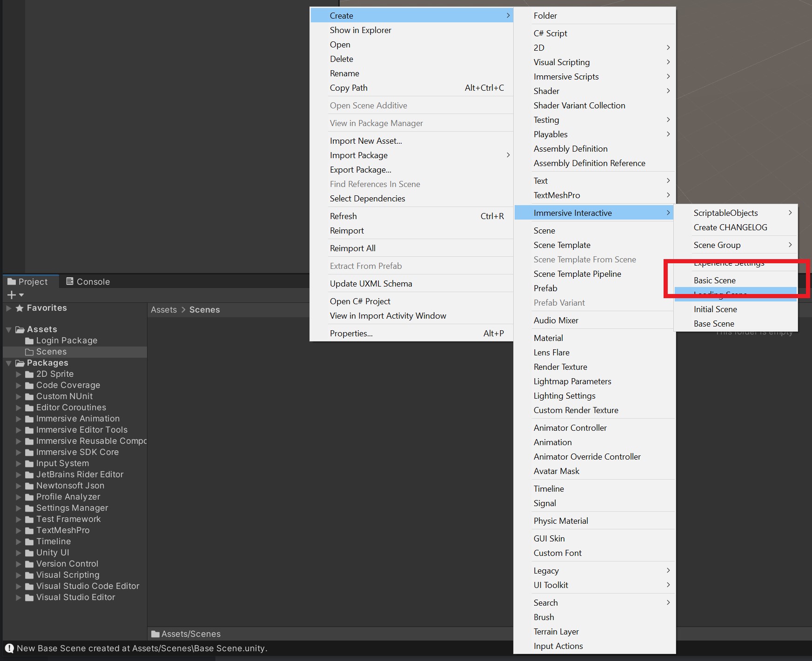Click the Immersive SDK Core folder icon
Viewport: 812px width, 661px height.
point(29,453)
